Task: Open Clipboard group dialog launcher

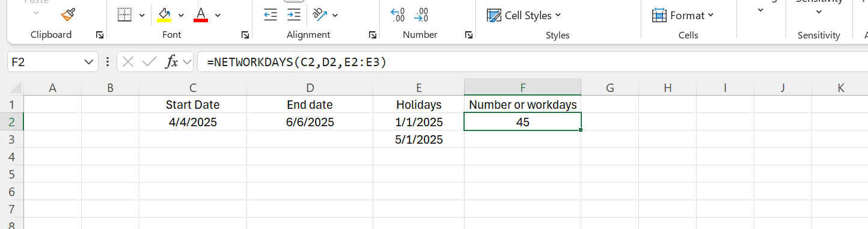Action: click(99, 35)
